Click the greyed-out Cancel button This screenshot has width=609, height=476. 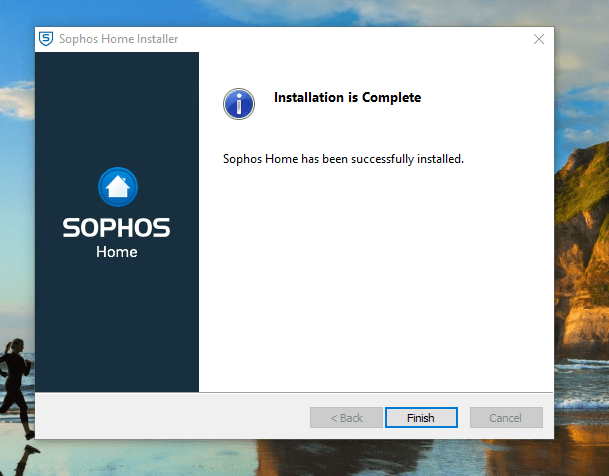click(x=506, y=418)
